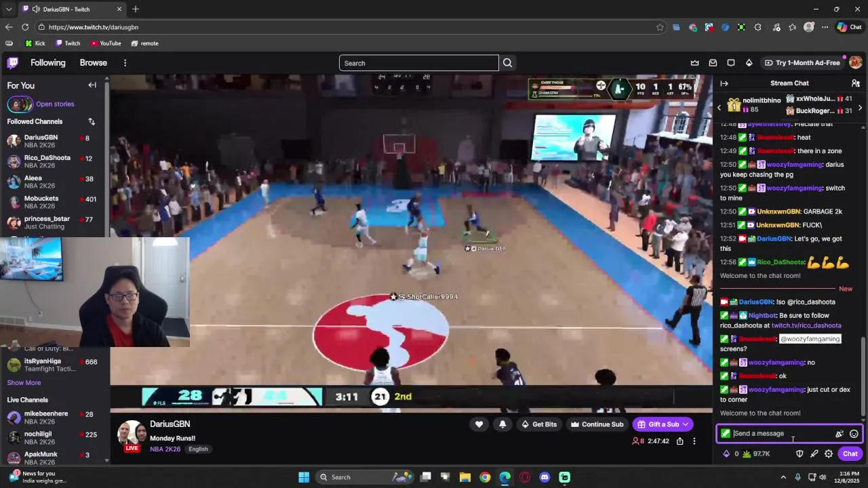Open File Explorer from the taskbar

click(x=465, y=477)
